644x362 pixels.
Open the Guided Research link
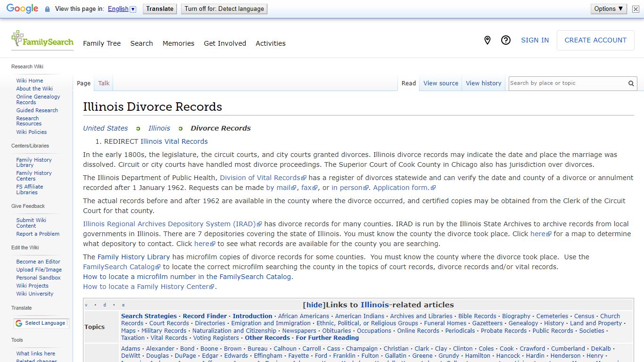37,110
